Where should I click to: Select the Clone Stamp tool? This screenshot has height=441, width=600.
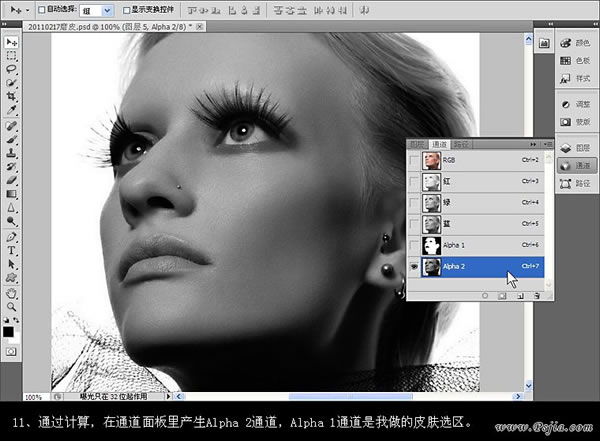11,153
